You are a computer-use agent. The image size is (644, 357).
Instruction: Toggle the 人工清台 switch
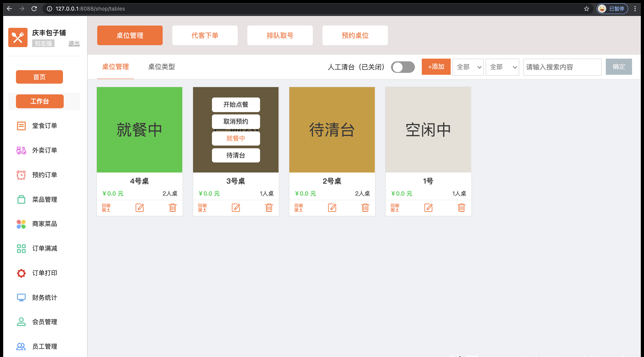(x=403, y=67)
